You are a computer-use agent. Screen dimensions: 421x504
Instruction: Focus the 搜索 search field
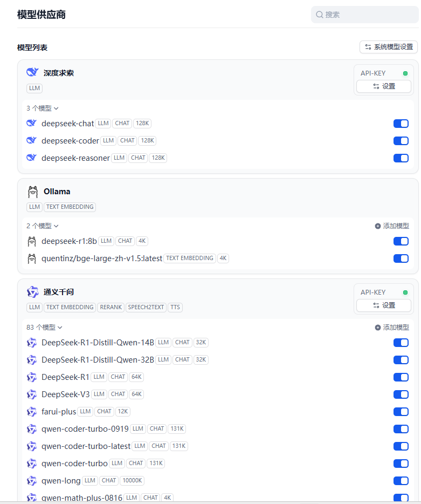[365, 15]
